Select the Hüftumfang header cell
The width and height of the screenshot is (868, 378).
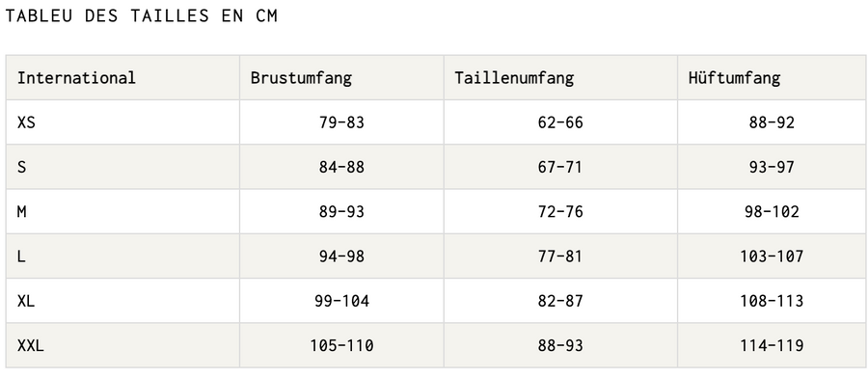[772, 77]
